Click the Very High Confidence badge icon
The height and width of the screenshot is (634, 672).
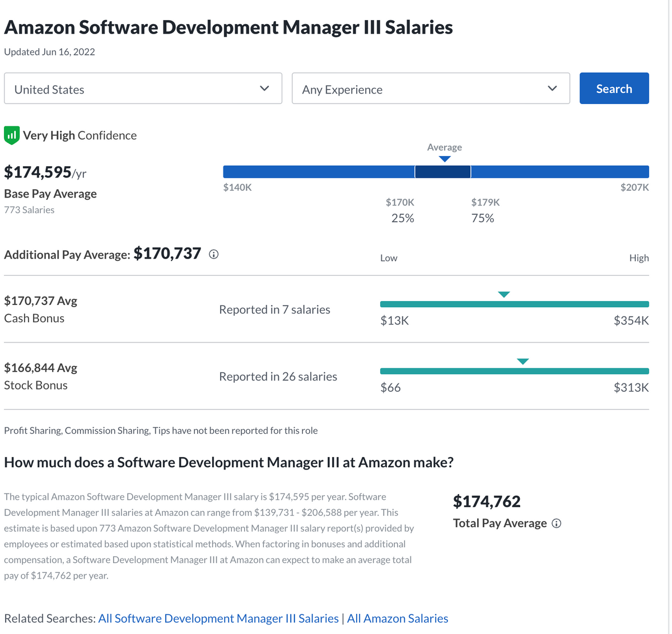coord(11,135)
